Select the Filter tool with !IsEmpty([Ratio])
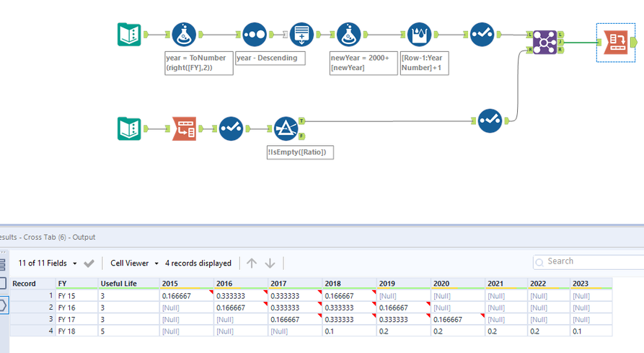644x353 pixels. click(x=286, y=128)
